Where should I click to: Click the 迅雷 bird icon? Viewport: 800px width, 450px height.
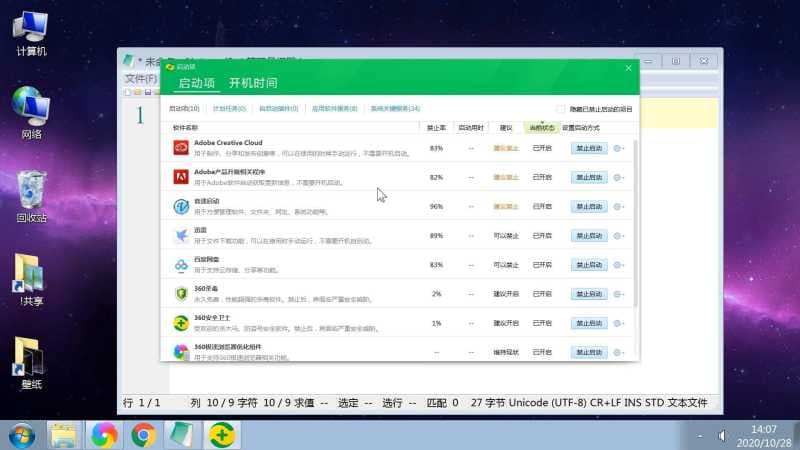[181, 236]
